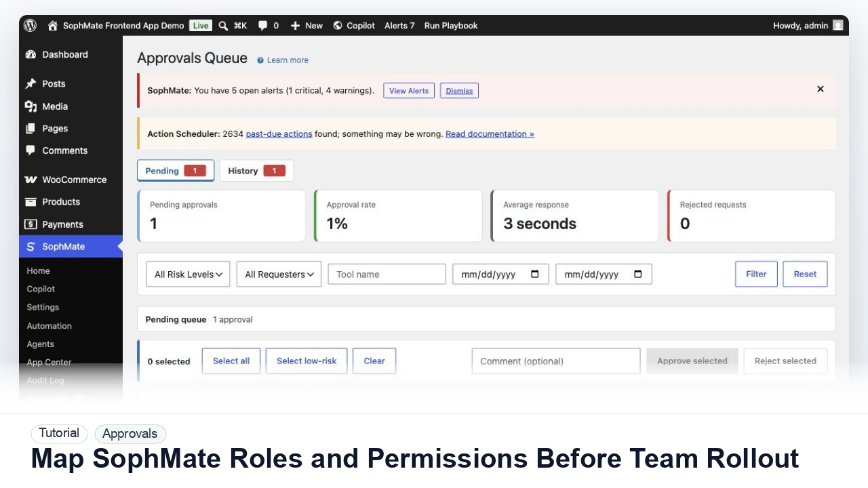Image resolution: width=868 pixels, height=488 pixels.
Task: Click the Payments dollar icon
Action: [31, 224]
